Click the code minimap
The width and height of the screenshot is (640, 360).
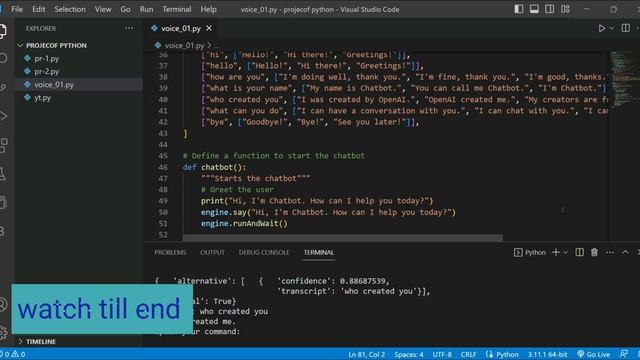click(x=624, y=80)
